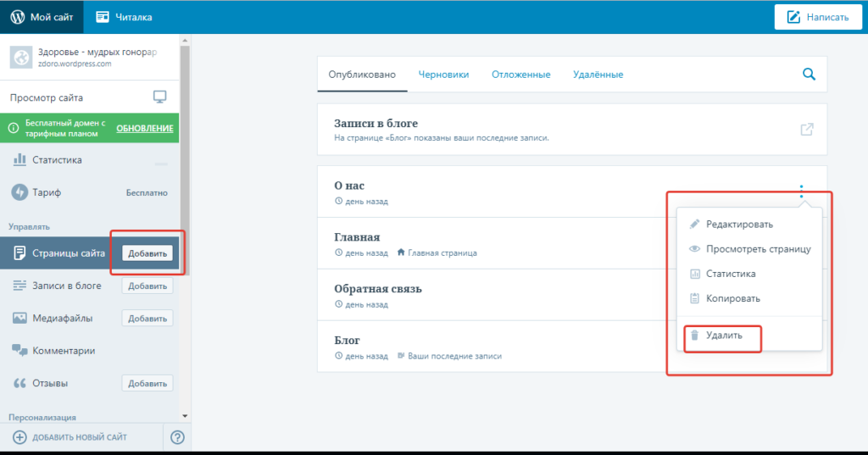The image size is (868, 455).
Task: Toggle the three-dot menu for 'О нас'
Action: pos(801,191)
